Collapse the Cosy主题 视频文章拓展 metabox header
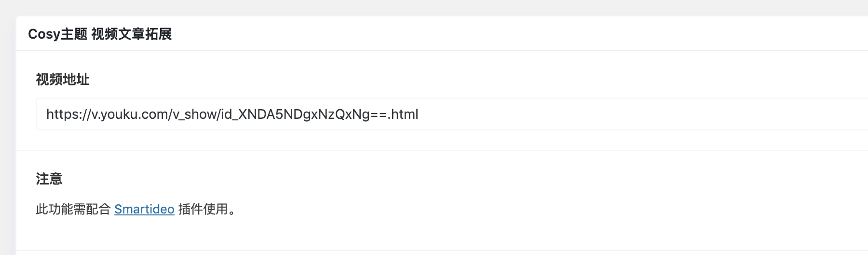 point(442,34)
